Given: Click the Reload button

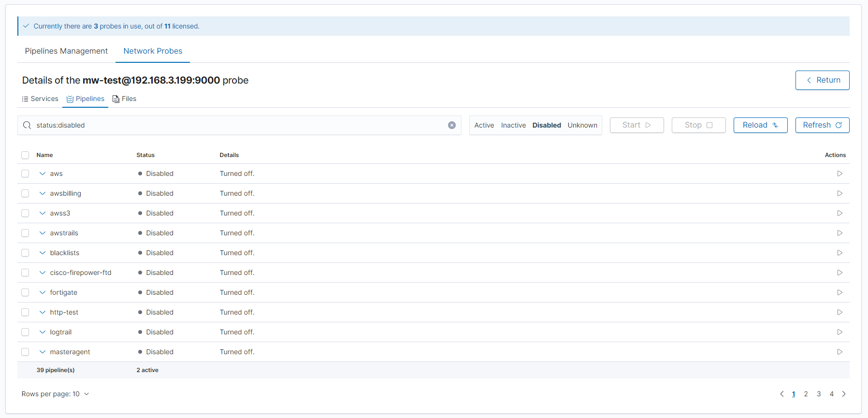Looking at the screenshot, I should click(760, 125).
